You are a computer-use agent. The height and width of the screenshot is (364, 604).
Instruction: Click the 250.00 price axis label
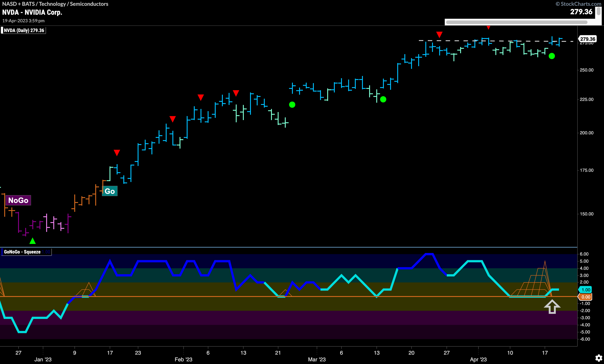(587, 70)
